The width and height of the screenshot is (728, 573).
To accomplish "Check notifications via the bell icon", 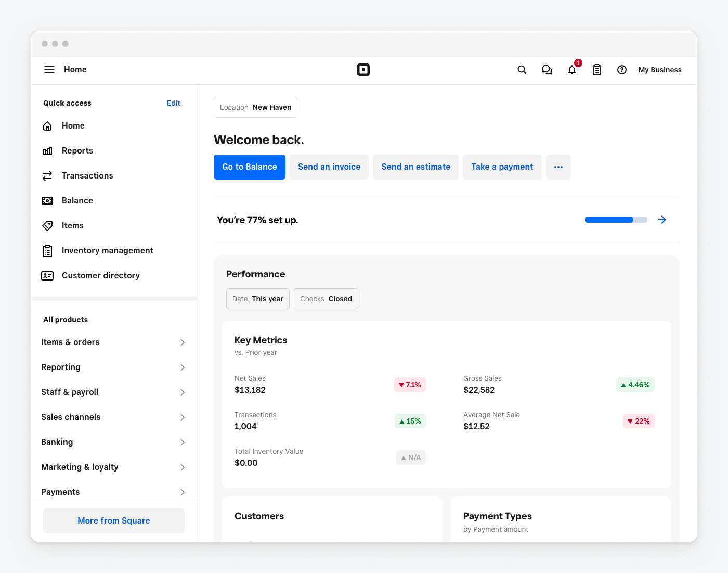I will point(571,70).
